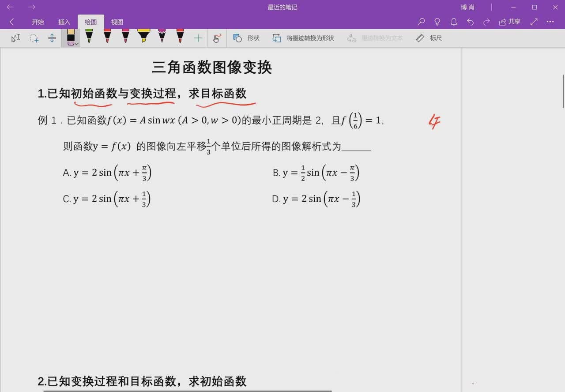The height and width of the screenshot is (392, 565).
Task: Open the 插入 Insert tab
Action: pyautogui.click(x=64, y=22)
